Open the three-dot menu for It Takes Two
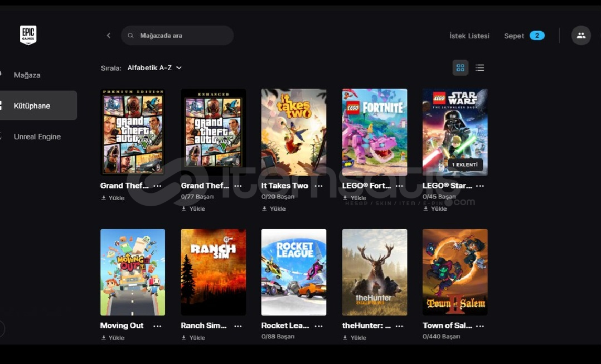This screenshot has width=601, height=364. pos(318,186)
